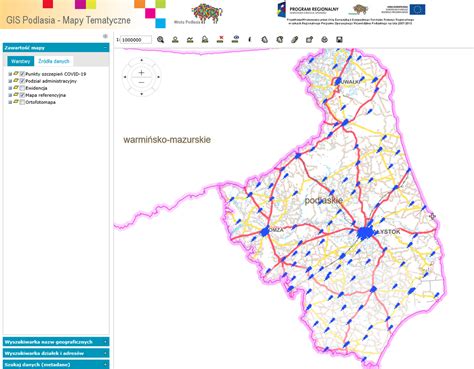Click the map scale input field

(x=136, y=40)
